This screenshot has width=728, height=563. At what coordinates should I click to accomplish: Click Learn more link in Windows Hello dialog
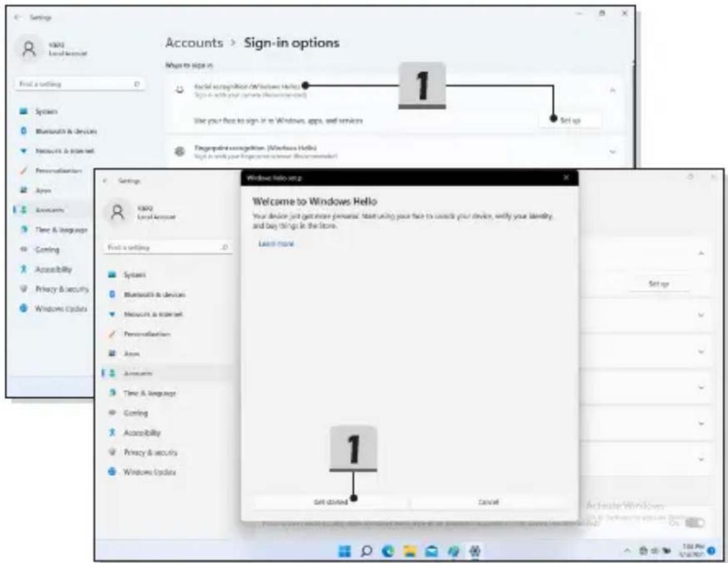(276, 244)
